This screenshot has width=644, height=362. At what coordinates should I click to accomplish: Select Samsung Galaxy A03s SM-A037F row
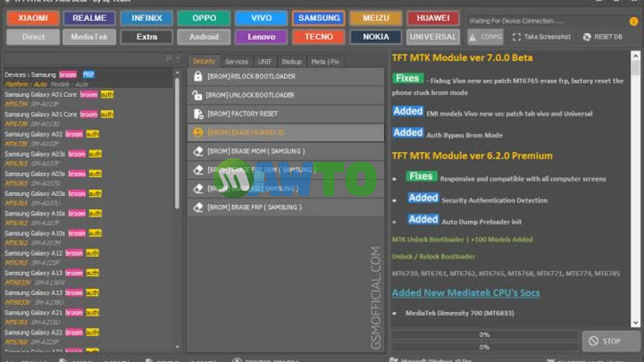[89, 159]
